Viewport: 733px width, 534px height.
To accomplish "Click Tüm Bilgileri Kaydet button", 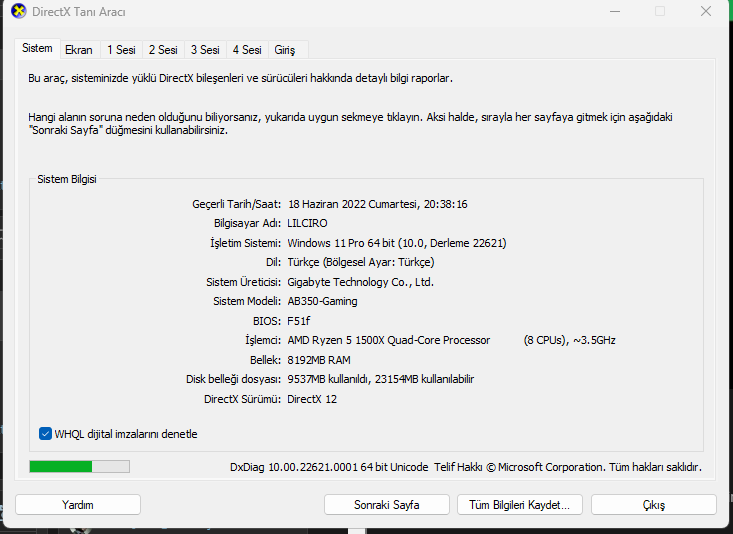I will [x=520, y=505].
